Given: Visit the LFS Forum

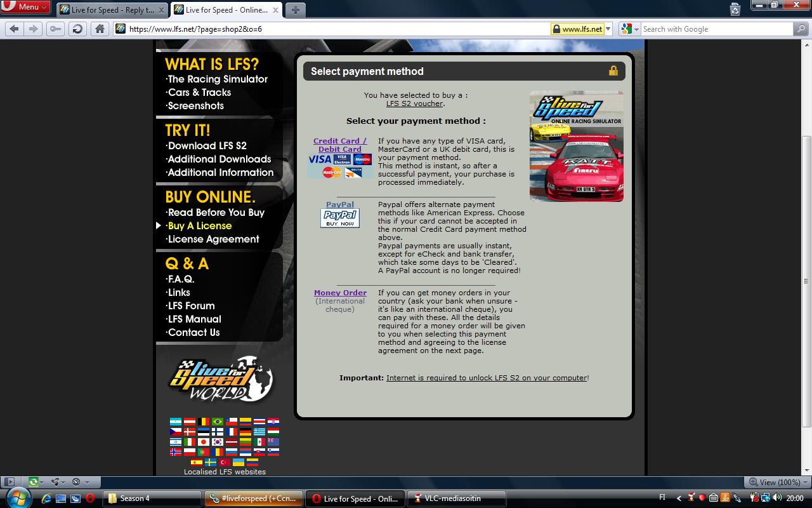Looking at the screenshot, I should click(x=191, y=306).
